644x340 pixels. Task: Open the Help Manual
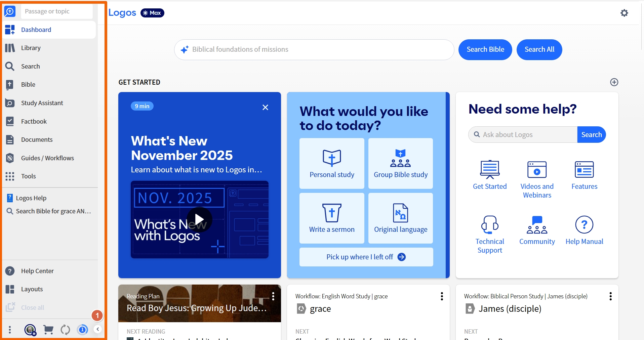[585, 230]
